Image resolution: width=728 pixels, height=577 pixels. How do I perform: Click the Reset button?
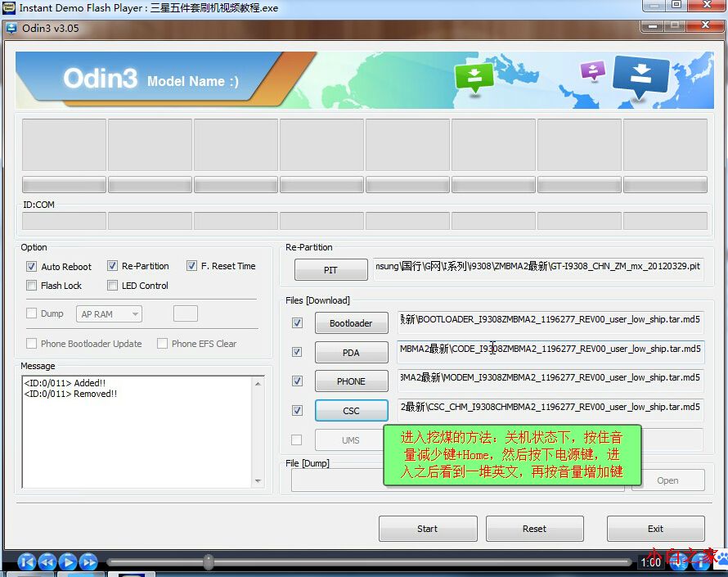pyautogui.click(x=534, y=529)
